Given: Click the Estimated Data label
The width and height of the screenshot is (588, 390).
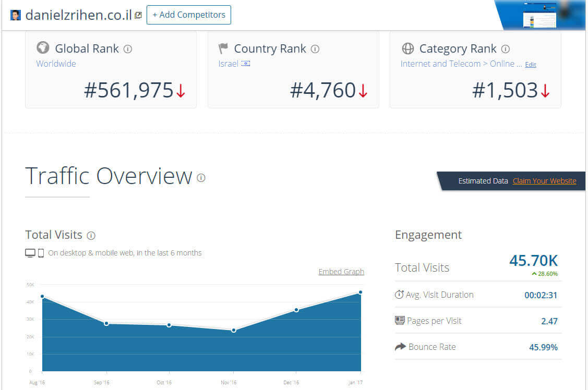Looking at the screenshot, I should [x=483, y=181].
